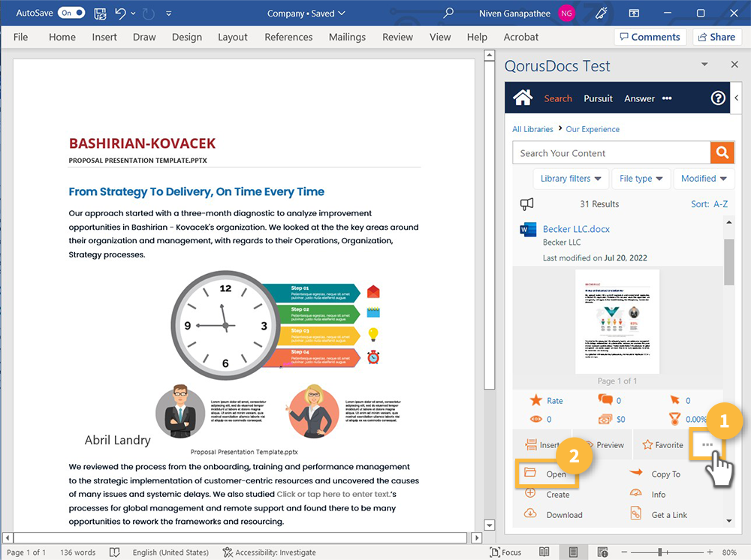Open the Acrobat ribbon tab
Viewport: 751px width, 560px height.
pos(520,37)
